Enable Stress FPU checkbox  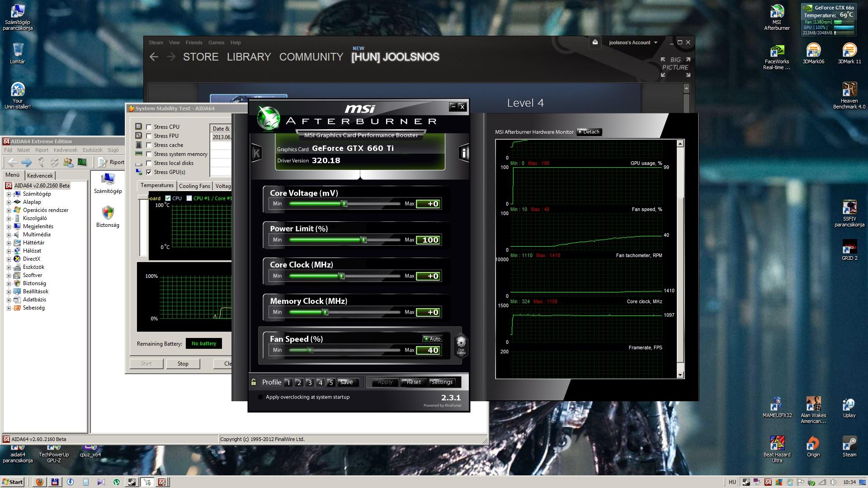click(x=149, y=136)
